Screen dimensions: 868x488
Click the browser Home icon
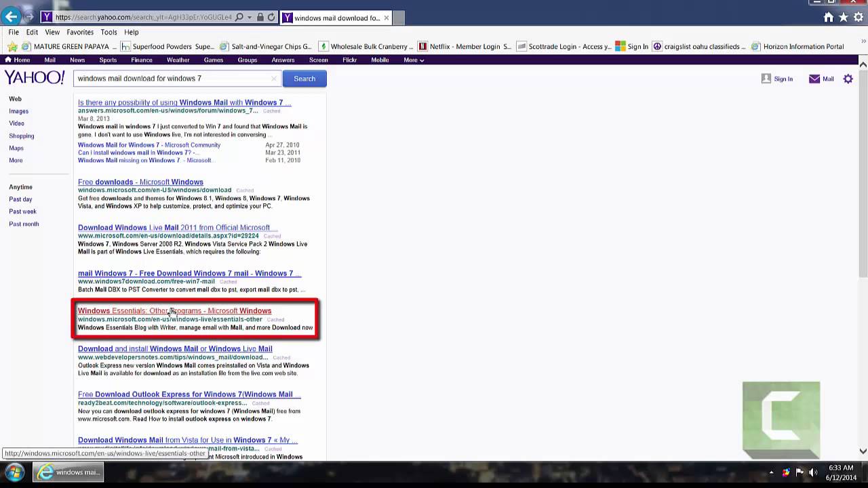coord(828,17)
